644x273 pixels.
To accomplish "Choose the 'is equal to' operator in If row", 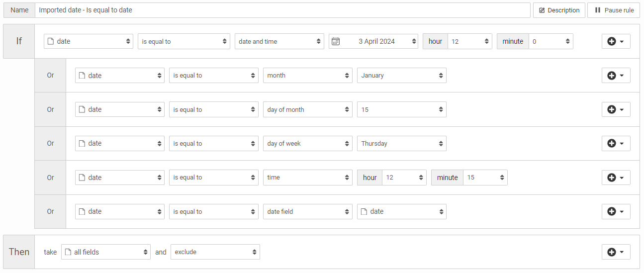I will (x=184, y=41).
